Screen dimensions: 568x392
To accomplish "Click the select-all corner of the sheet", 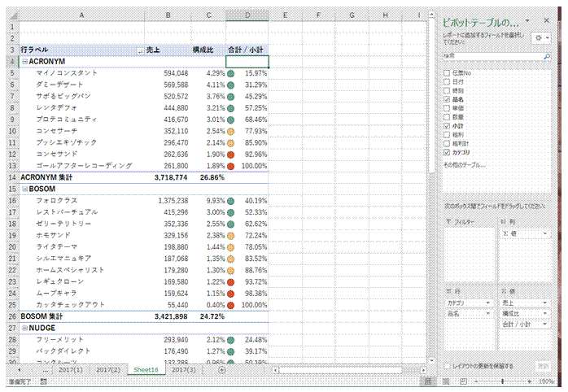I will pyautogui.click(x=13, y=15).
